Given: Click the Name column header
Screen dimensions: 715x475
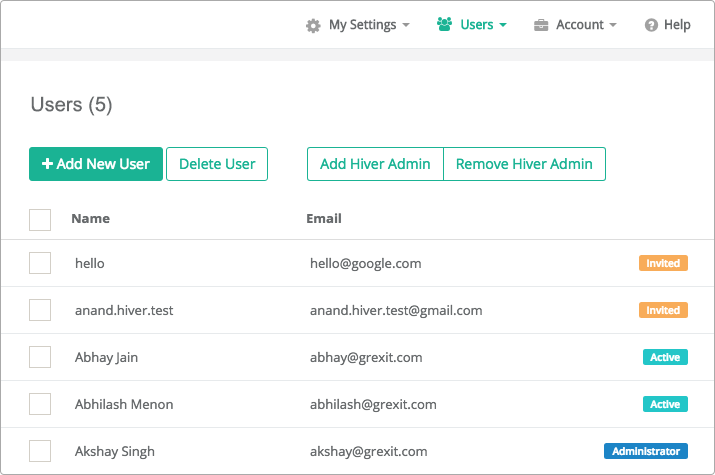Looking at the screenshot, I should point(91,219).
